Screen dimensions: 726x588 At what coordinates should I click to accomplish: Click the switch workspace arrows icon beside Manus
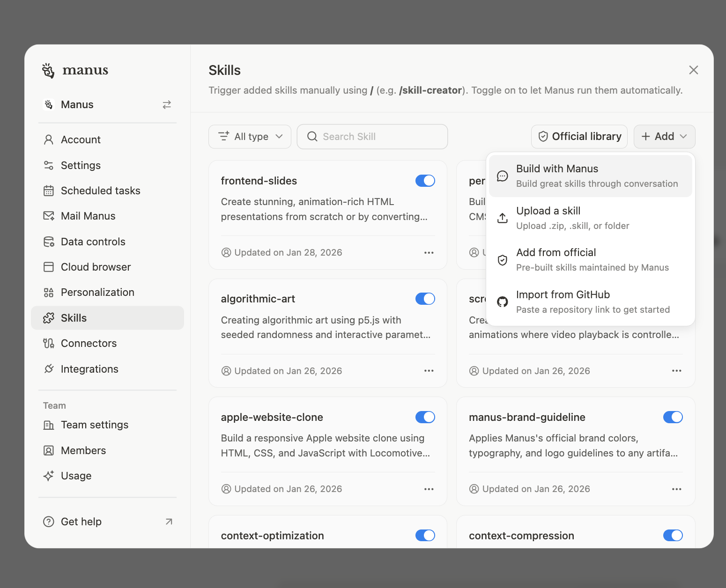click(167, 105)
